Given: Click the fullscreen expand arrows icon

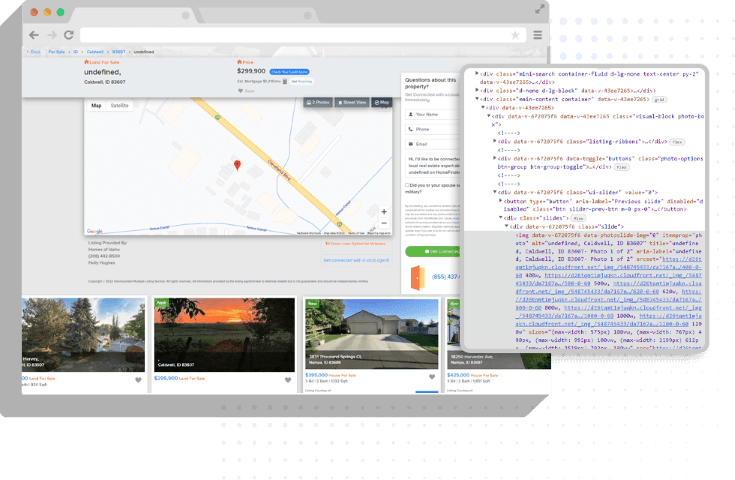Looking at the screenshot, I should point(540,8).
